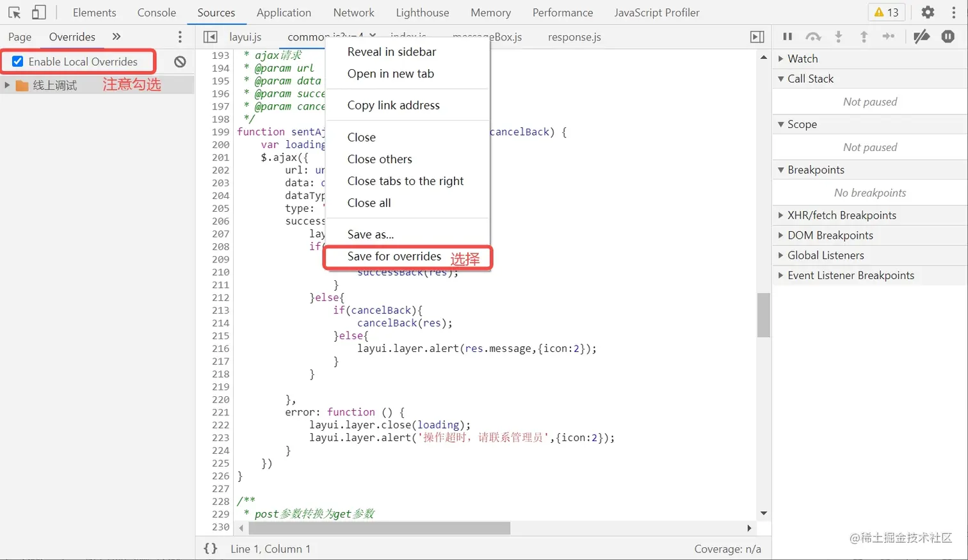Click the Coverage: n/a status text
This screenshot has width=968, height=560.
point(728,548)
